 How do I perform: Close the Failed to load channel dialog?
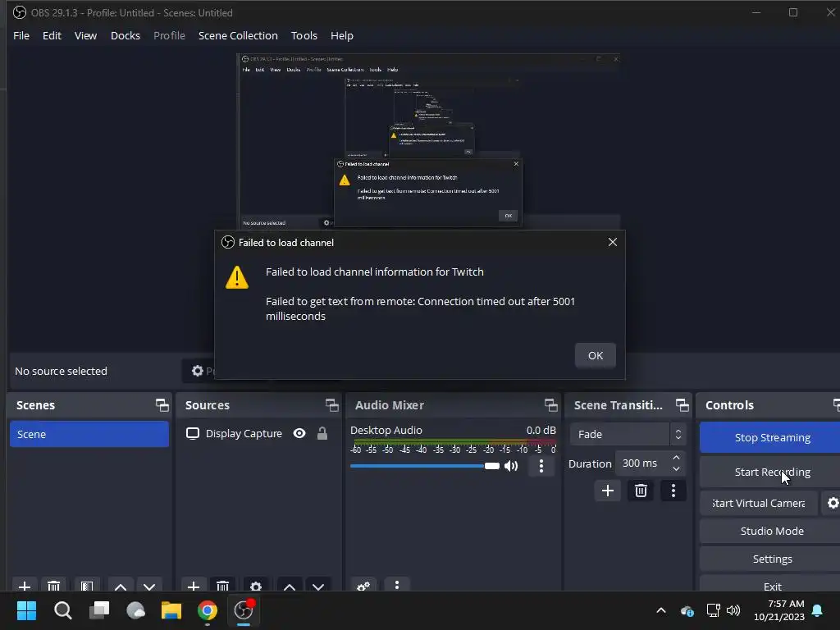point(612,242)
